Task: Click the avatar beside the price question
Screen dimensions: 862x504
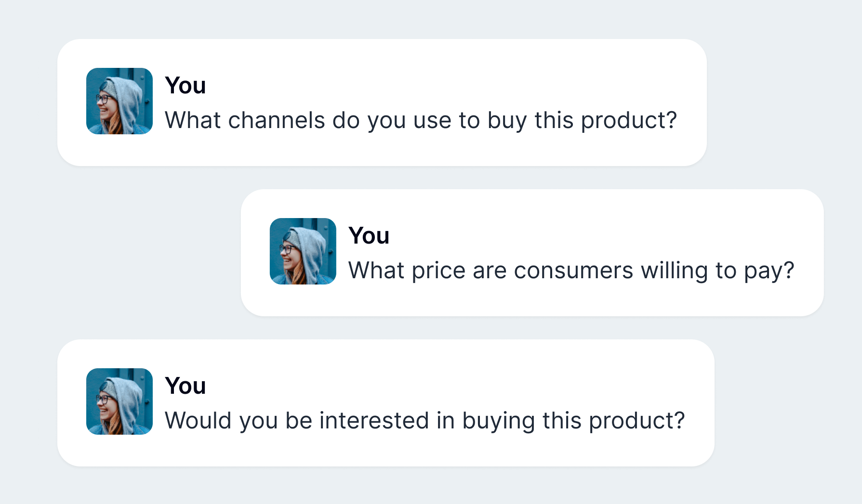Action: click(x=303, y=251)
